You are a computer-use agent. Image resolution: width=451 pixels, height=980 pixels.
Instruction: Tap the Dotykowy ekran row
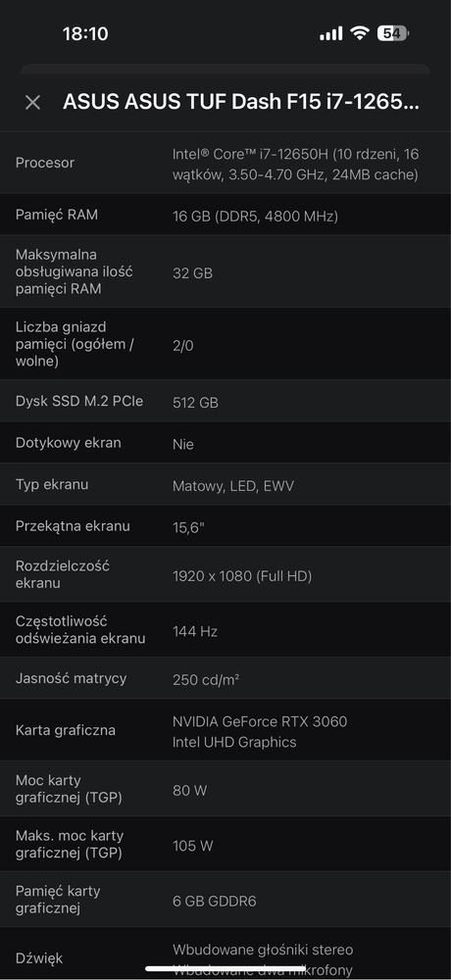tap(225, 443)
